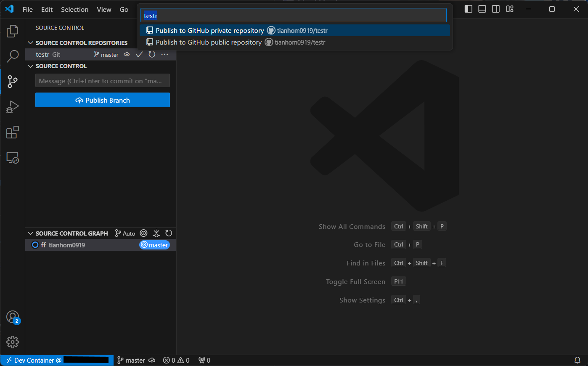Open the notifications bell in status bar
The height and width of the screenshot is (366, 588).
click(577, 361)
